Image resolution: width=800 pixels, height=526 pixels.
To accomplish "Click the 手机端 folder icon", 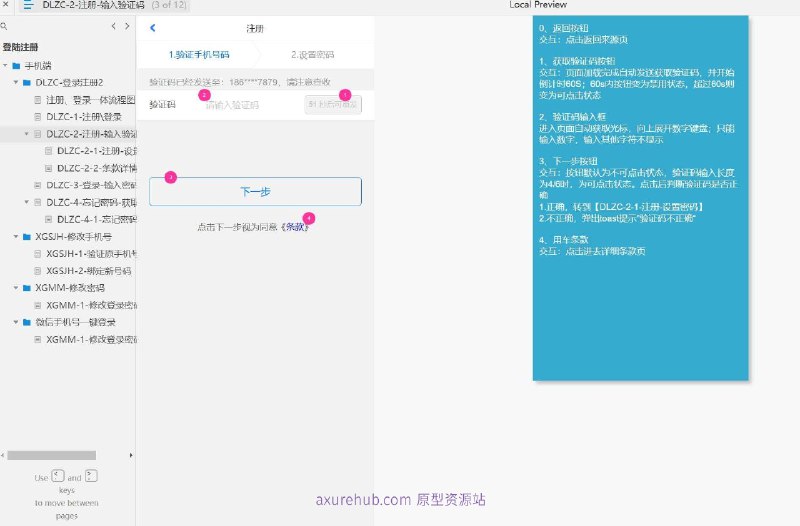I will coord(16,66).
